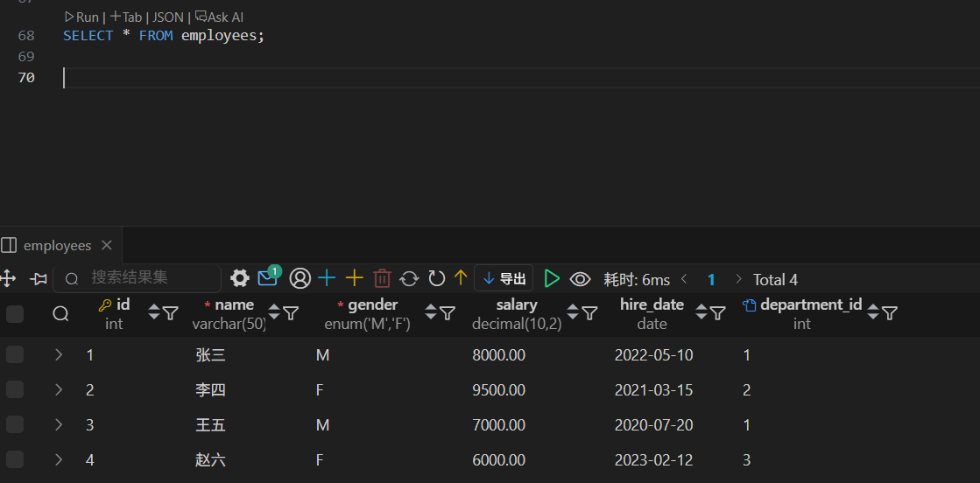Sort by salary column arrows
The width and height of the screenshot is (980, 483).
(573, 312)
